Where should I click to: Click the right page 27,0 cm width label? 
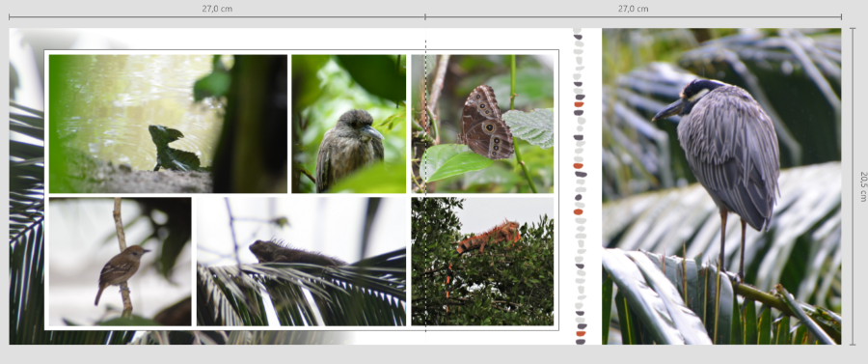pos(634,9)
